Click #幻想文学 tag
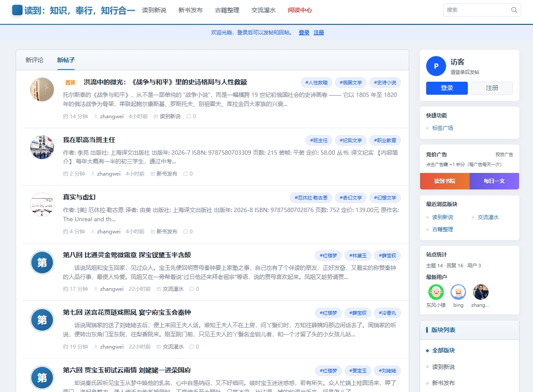 [x=385, y=198]
